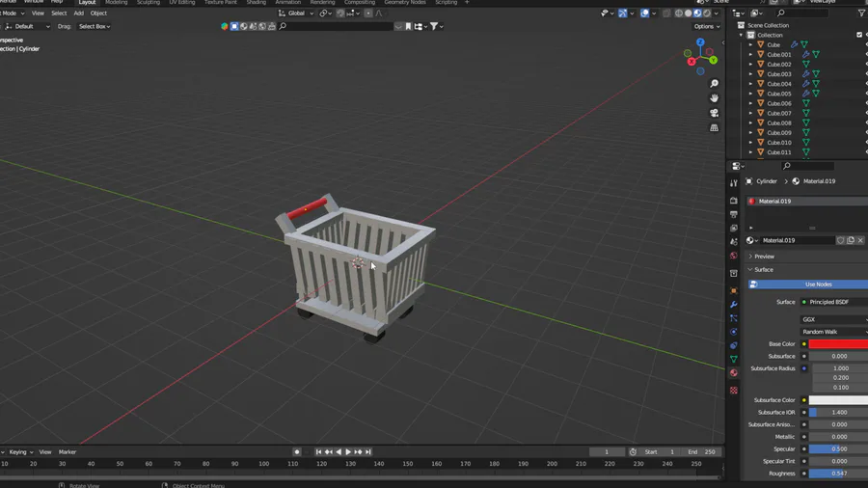The width and height of the screenshot is (868, 488).
Task: Open the Scene properties tab
Action: pyautogui.click(x=734, y=242)
